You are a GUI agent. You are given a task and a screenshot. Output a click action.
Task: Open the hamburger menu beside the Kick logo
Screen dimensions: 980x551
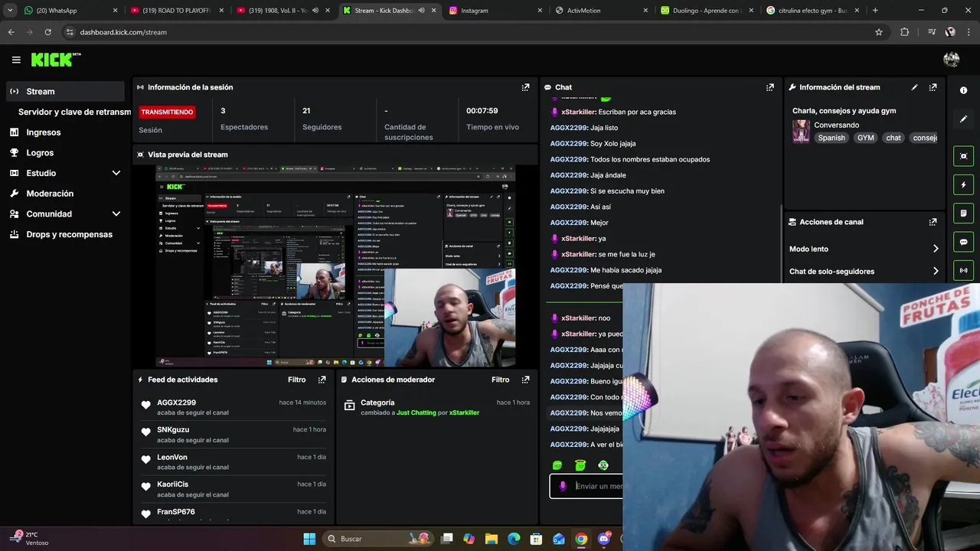[x=16, y=60]
